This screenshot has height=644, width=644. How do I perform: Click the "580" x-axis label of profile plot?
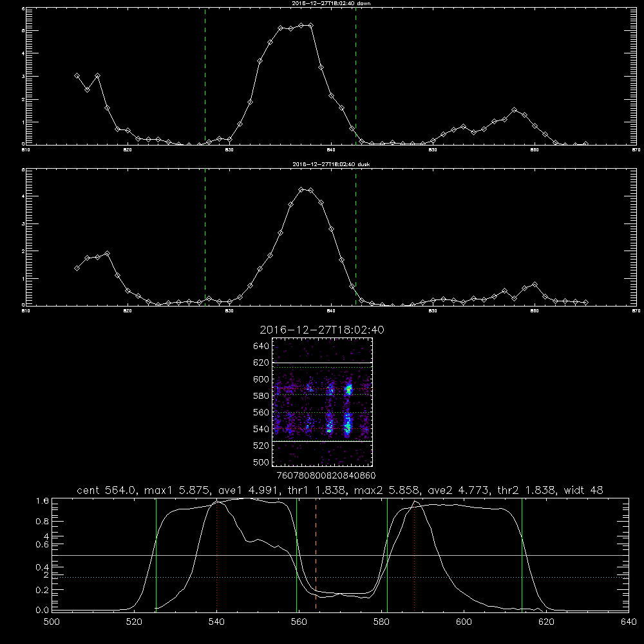click(x=381, y=622)
